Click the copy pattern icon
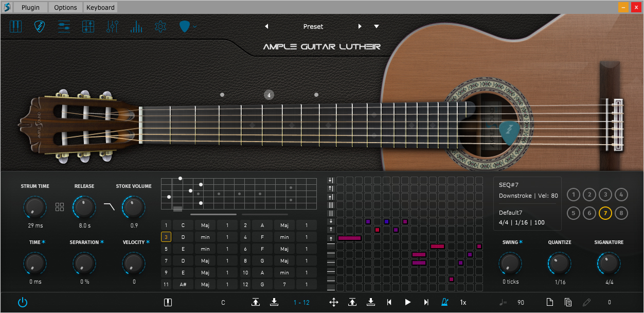 (568, 302)
